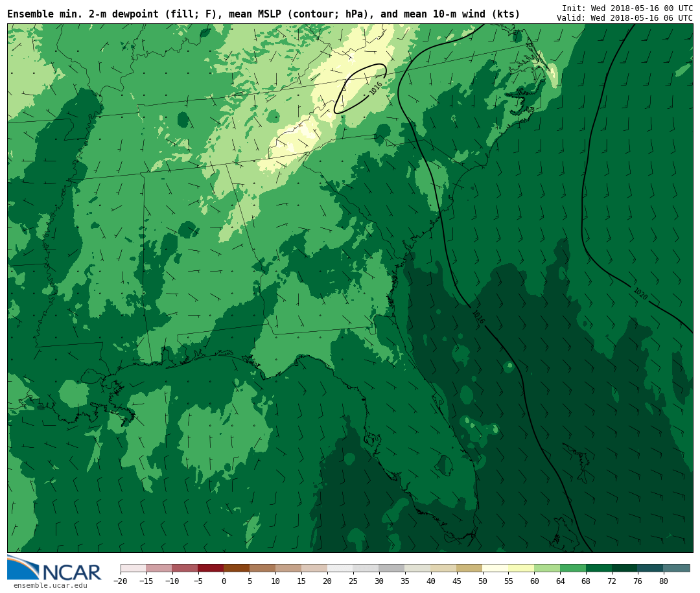The height and width of the screenshot is (593, 700).
Task: Click the map title about ensemble min. dewpoint
Action: pos(263,14)
